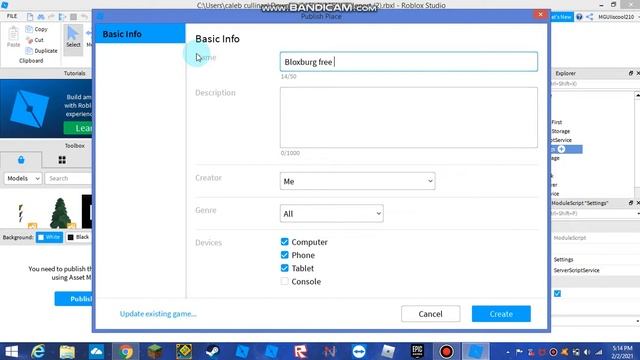
Task: Open the Studio help question-mark icon
Action: click(x=579, y=17)
